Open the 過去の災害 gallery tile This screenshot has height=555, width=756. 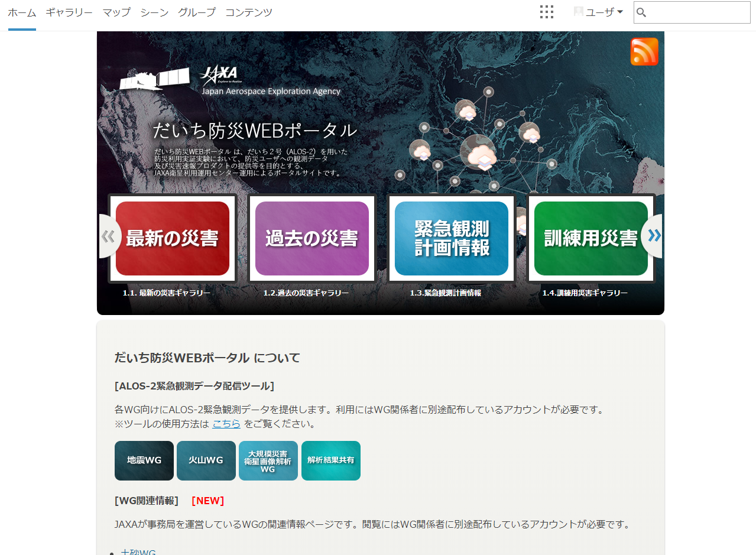click(312, 238)
